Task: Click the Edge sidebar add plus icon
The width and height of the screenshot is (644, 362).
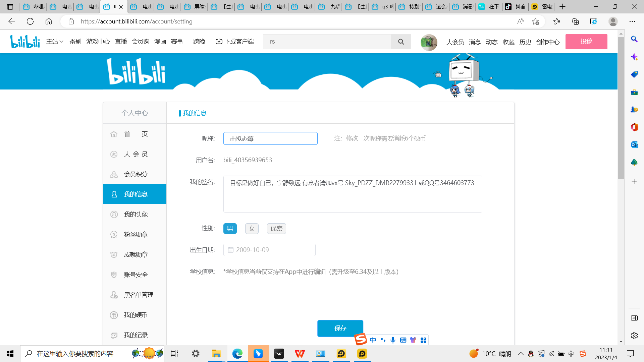Action: tap(634, 181)
